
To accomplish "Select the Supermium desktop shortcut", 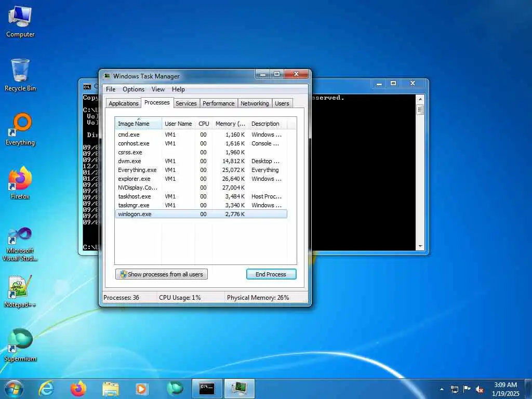I will point(20,345).
